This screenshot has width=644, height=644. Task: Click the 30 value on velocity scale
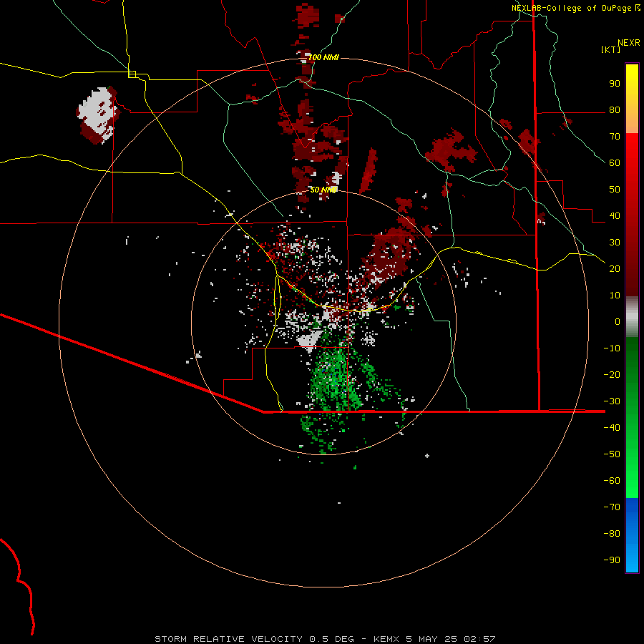point(615,243)
